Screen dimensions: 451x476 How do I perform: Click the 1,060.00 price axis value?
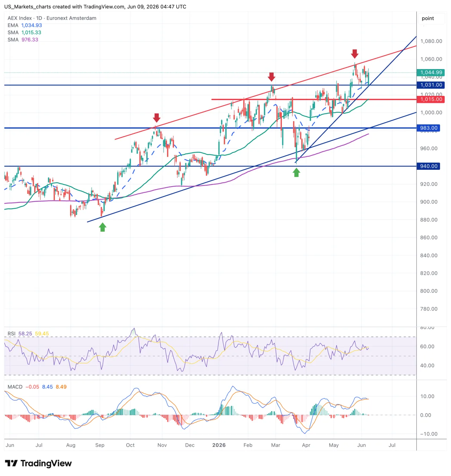pos(431,59)
